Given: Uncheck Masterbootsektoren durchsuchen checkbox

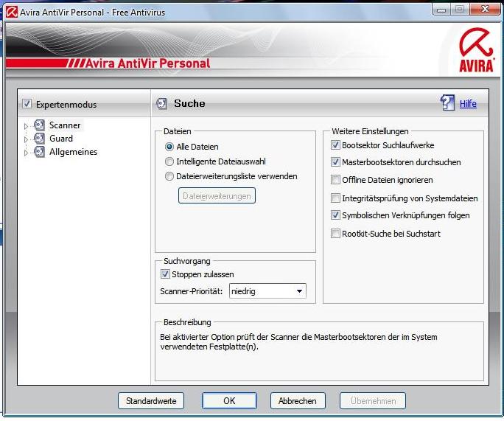Looking at the screenshot, I should point(335,161).
